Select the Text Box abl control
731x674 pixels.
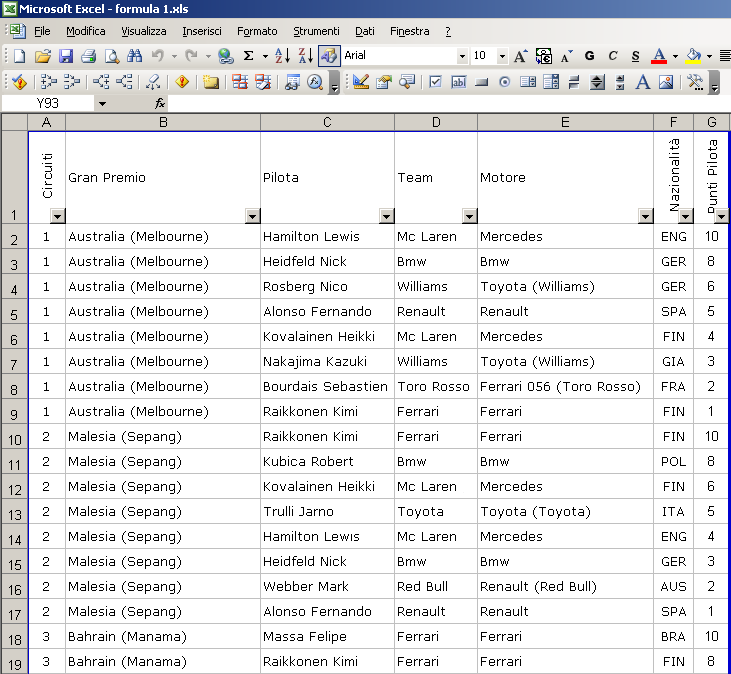pyautogui.click(x=458, y=83)
